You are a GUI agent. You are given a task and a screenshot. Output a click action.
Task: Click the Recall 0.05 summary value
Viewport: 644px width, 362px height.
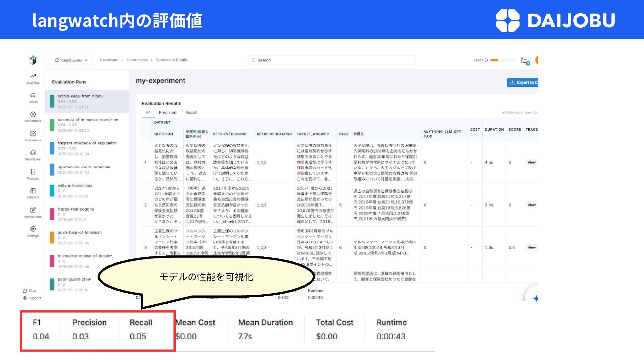point(138,337)
